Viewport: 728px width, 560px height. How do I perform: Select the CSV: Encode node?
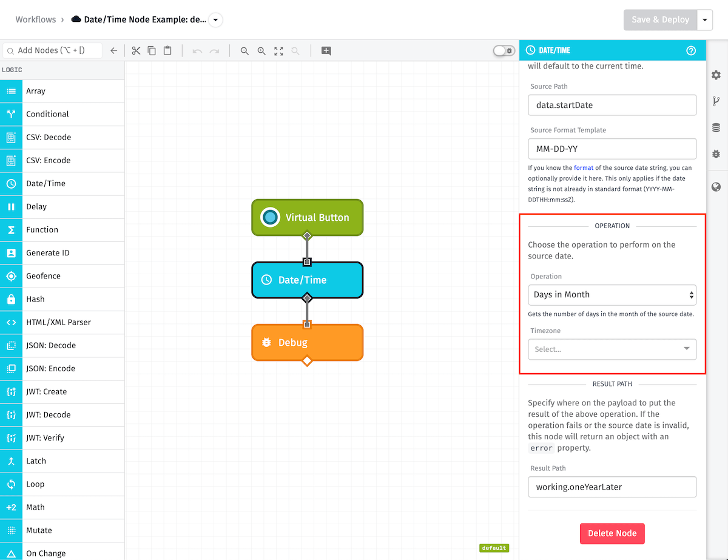tap(62, 160)
